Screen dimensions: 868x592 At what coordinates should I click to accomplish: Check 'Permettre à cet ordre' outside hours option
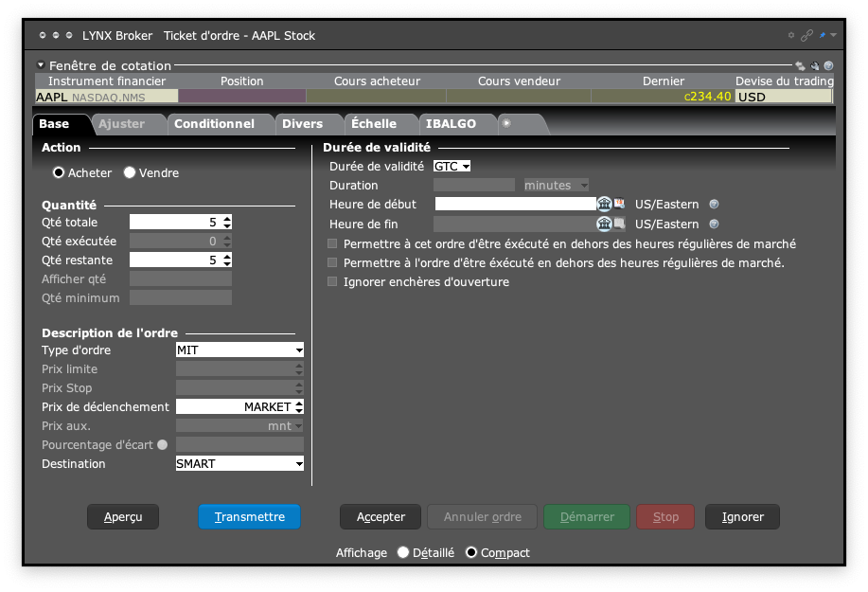[x=332, y=243]
